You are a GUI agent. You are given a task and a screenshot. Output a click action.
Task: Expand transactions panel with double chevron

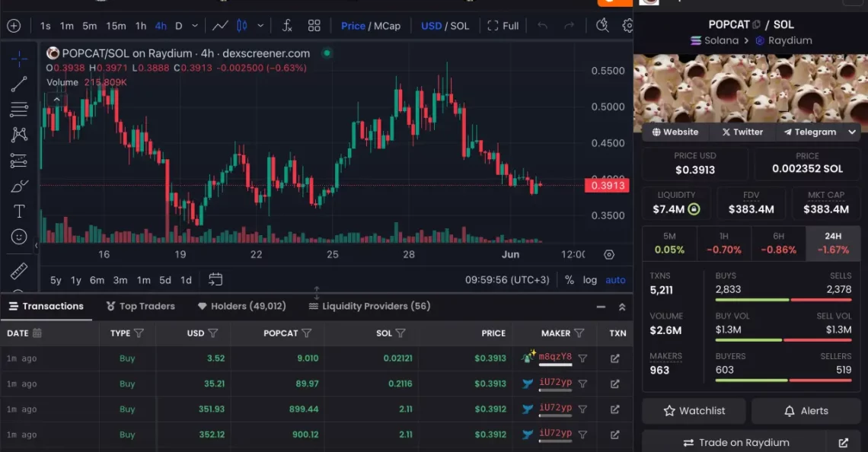[x=621, y=307]
